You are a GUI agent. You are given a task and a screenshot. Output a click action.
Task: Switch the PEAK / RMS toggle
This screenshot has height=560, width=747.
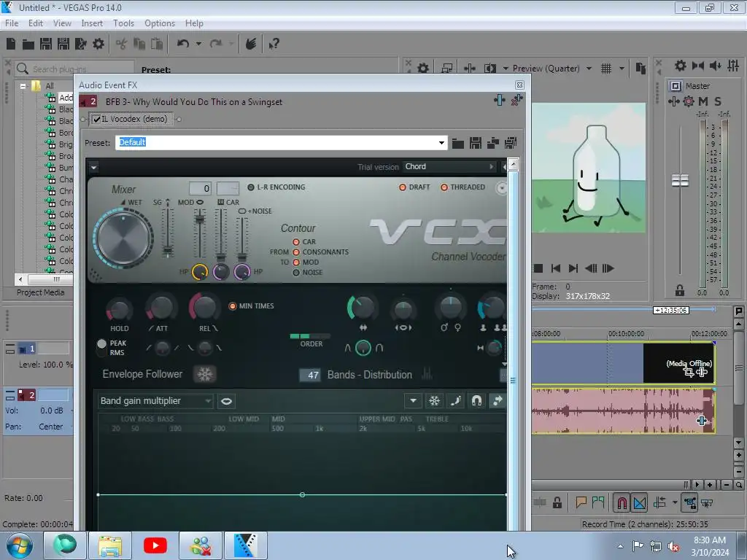pyautogui.click(x=101, y=348)
